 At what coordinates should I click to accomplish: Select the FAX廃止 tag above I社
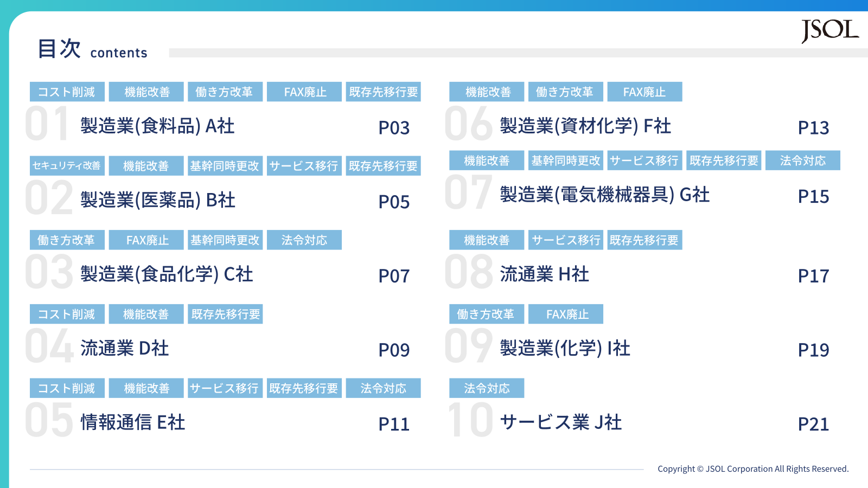tap(566, 314)
